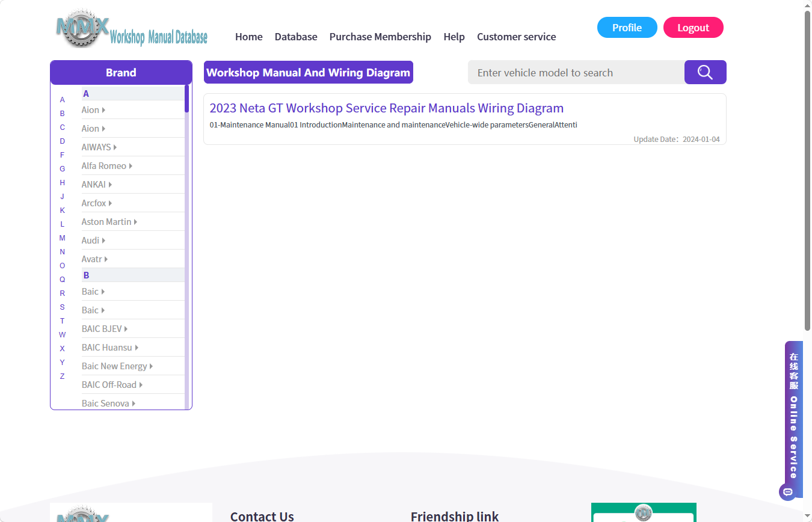812x522 pixels.
Task: Open the Help menu link
Action: pyautogui.click(x=454, y=37)
